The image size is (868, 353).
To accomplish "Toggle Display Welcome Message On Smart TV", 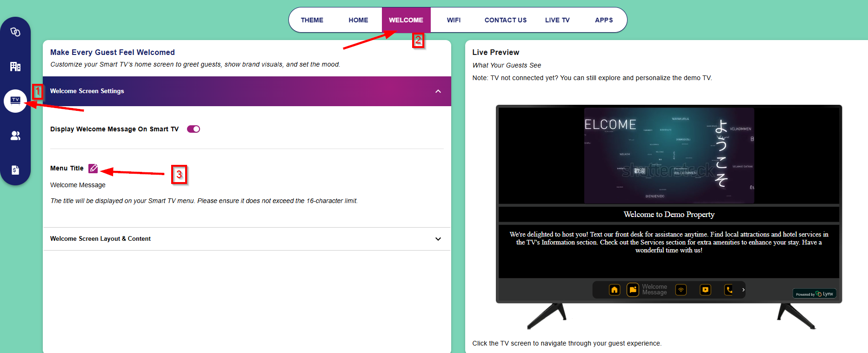I will 194,129.
